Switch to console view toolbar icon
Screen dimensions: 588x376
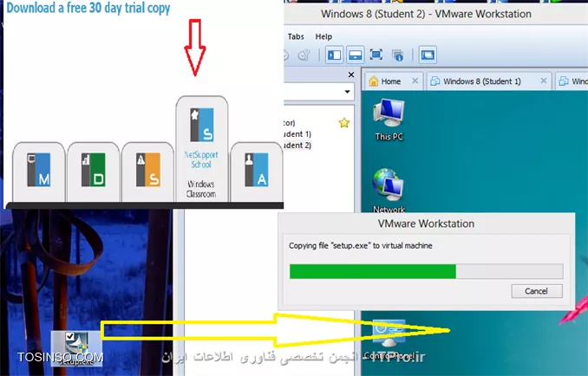(428, 55)
